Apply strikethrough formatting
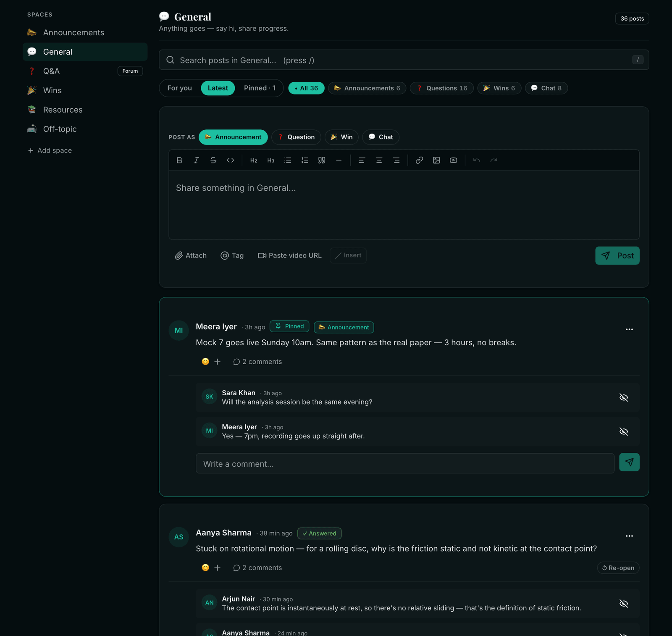672x636 pixels. click(x=213, y=160)
